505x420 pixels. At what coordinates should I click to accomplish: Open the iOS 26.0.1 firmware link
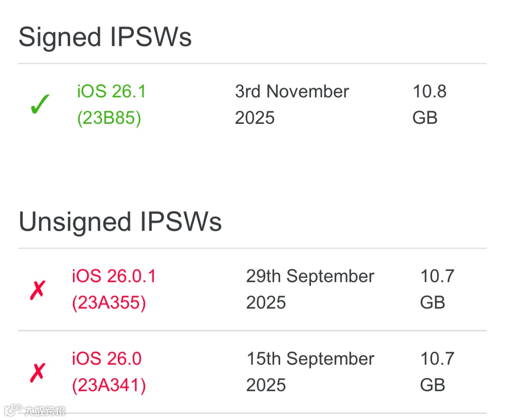click(114, 276)
